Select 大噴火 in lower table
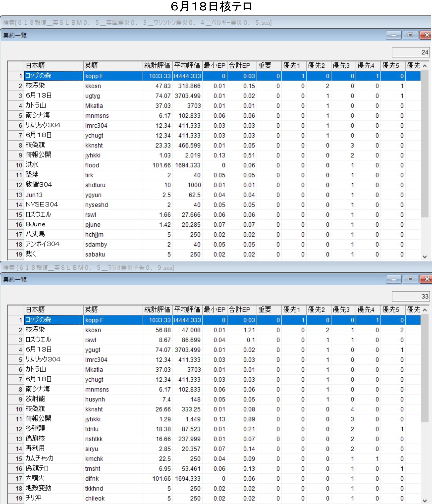 pos(54,479)
